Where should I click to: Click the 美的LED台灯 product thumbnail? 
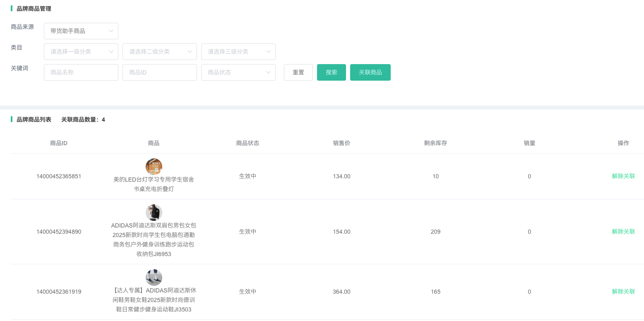point(154,167)
